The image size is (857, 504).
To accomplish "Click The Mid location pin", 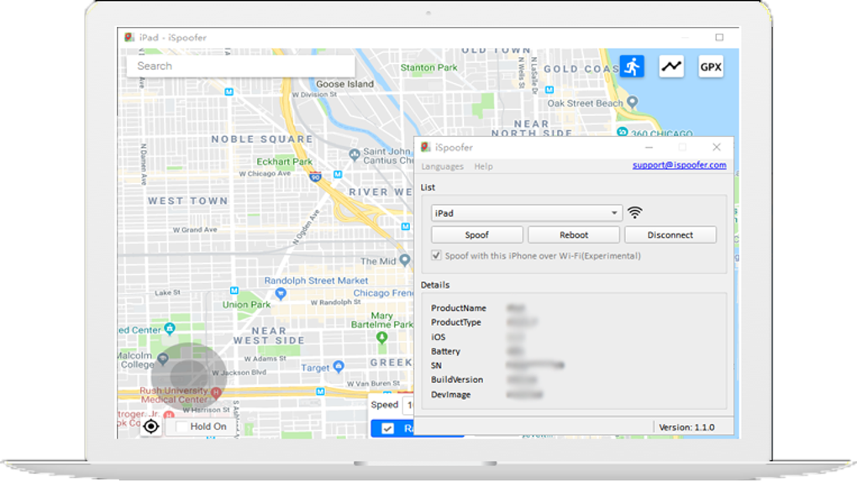I will [404, 260].
